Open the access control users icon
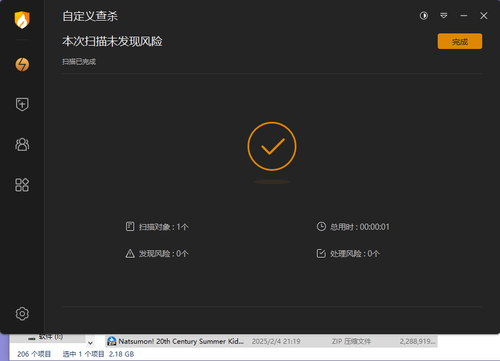The image size is (500, 361). coord(22,144)
